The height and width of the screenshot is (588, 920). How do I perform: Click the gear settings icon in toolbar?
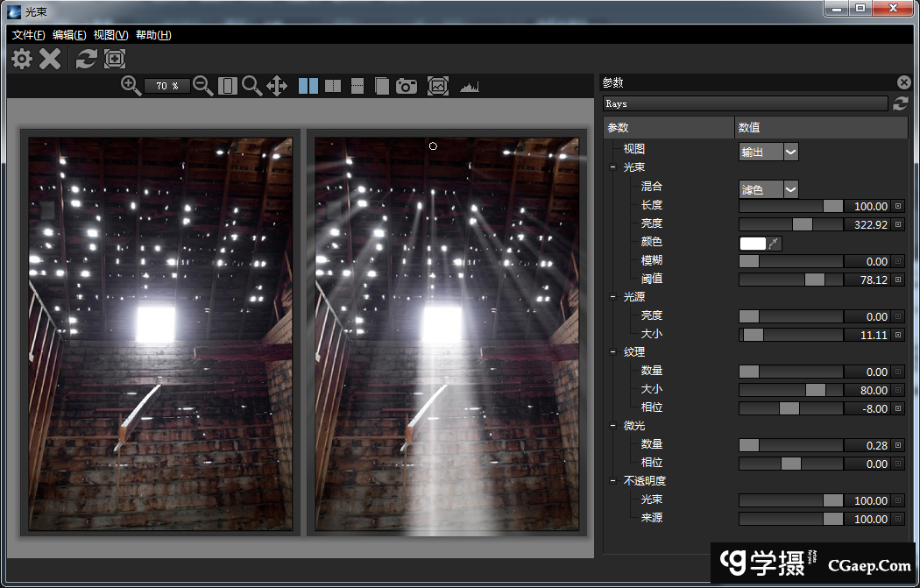(x=22, y=59)
